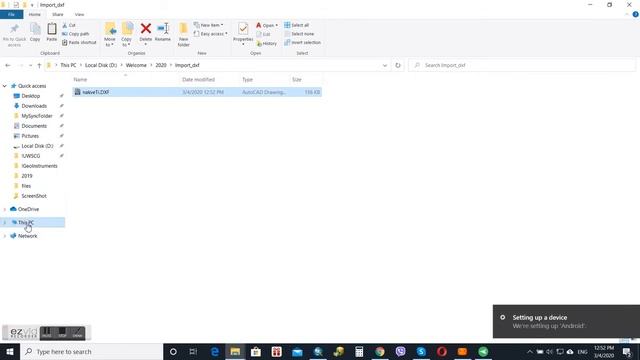Collapse the Quick access tree node
The height and width of the screenshot is (360, 640).
[x=5, y=86]
